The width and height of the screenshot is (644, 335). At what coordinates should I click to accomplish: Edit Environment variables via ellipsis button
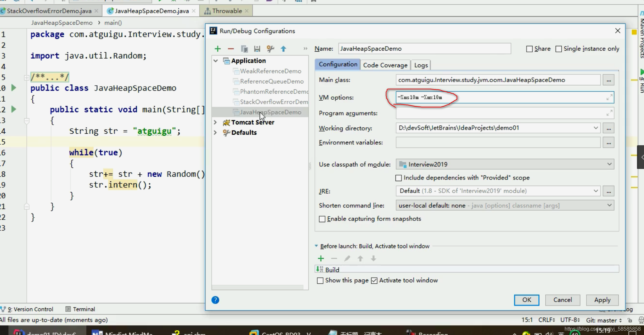click(x=608, y=143)
